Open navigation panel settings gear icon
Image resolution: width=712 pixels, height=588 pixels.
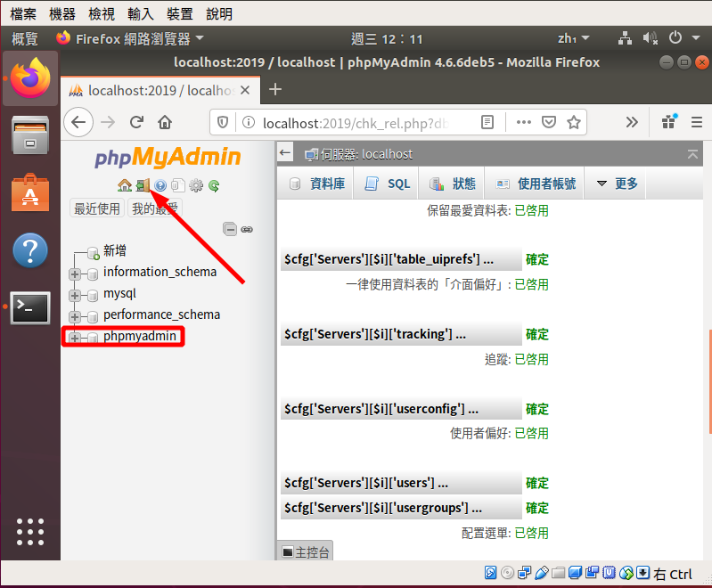(x=196, y=185)
